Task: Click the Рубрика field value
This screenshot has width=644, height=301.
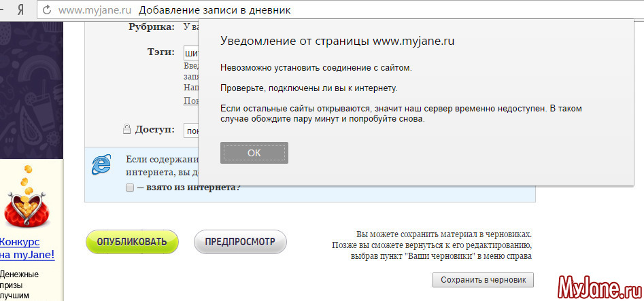Action: 190,27
